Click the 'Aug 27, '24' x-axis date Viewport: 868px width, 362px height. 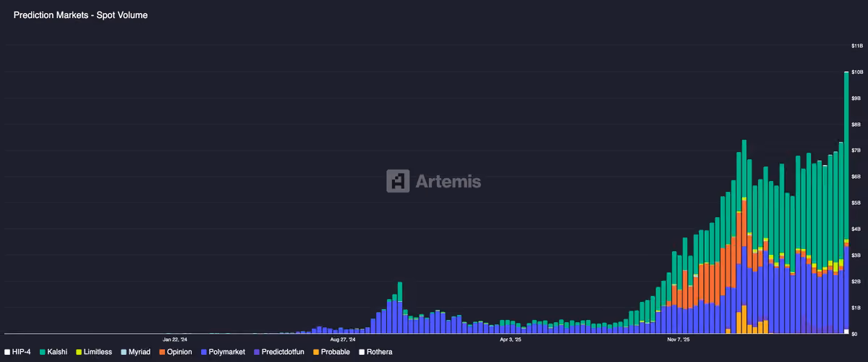(x=343, y=339)
